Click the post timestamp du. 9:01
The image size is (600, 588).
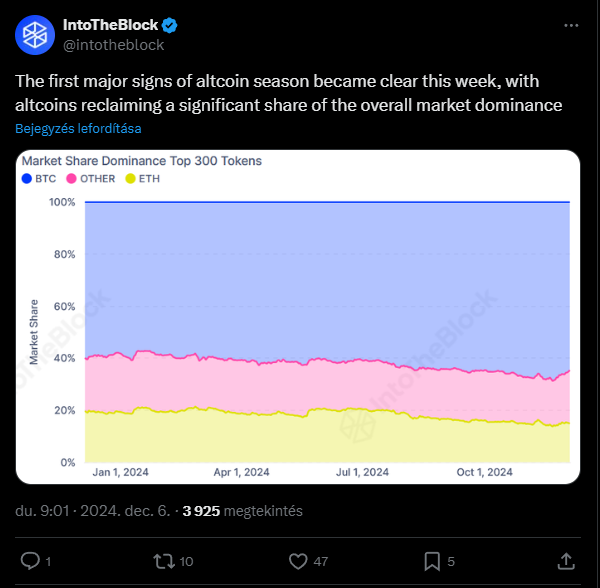(x=42, y=511)
